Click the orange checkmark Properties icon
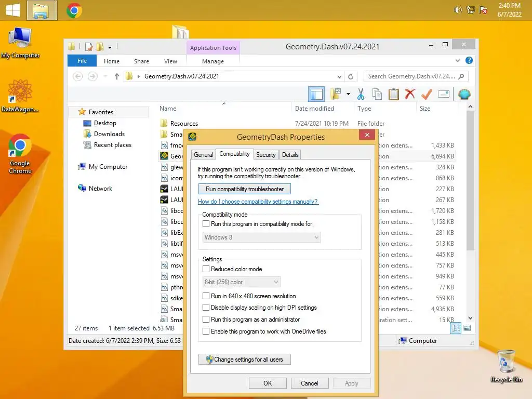Viewport: 532px width, 399px height. tap(427, 94)
